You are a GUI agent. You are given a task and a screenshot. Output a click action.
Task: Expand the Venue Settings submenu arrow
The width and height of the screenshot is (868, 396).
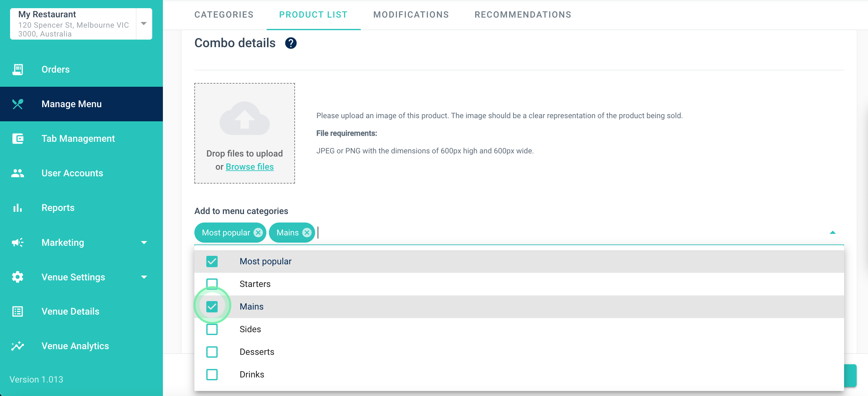[144, 277]
